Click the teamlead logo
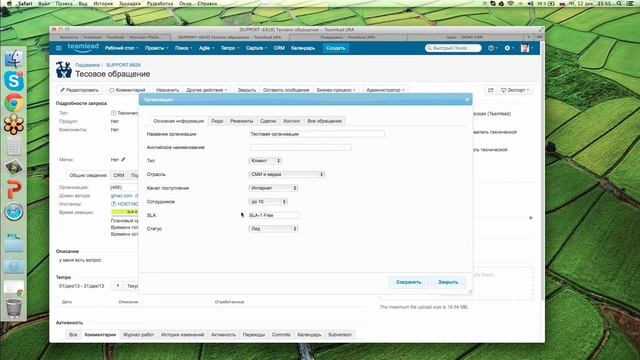The height and width of the screenshot is (360, 640). [x=83, y=48]
